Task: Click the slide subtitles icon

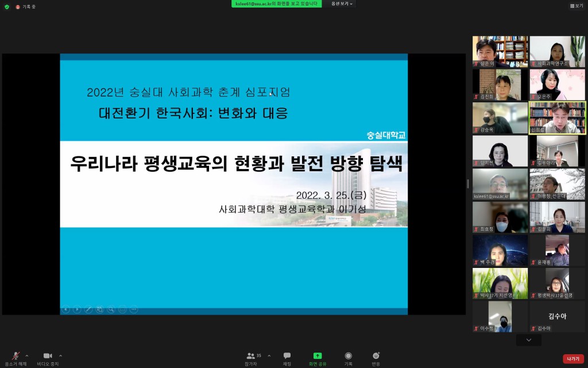Action: coord(122,309)
